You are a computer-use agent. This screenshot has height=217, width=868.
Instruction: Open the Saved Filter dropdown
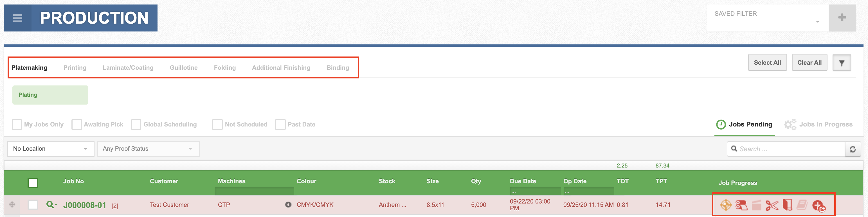click(768, 18)
